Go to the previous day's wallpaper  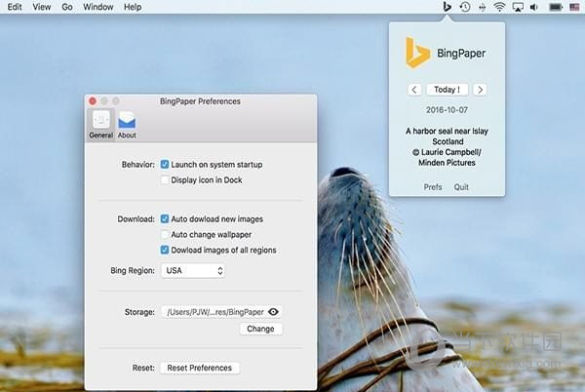pyautogui.click(x=414, y=90)
